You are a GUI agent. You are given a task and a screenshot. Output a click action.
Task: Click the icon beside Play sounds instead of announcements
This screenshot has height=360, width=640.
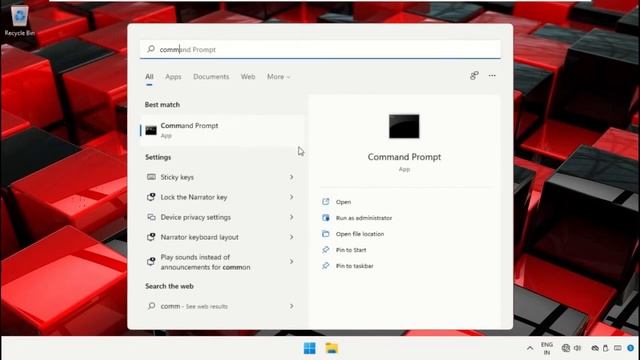click(x=151, y=261)
